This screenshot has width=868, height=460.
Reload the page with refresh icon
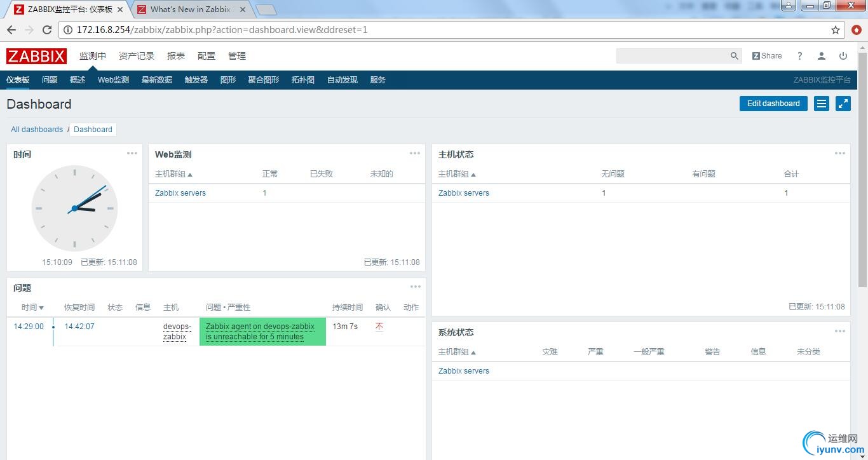click(x=47, y=30)
